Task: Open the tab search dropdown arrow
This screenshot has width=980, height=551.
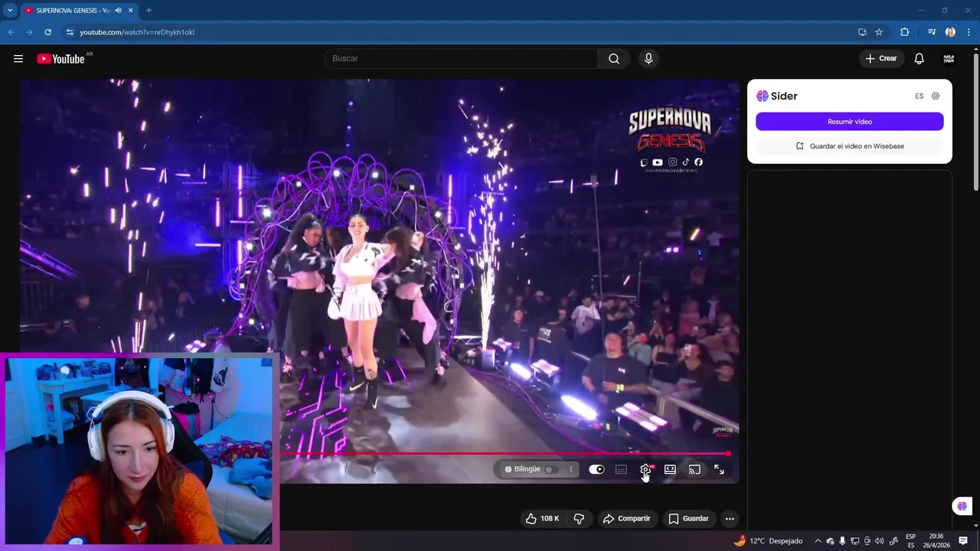Action: [10, 10]
